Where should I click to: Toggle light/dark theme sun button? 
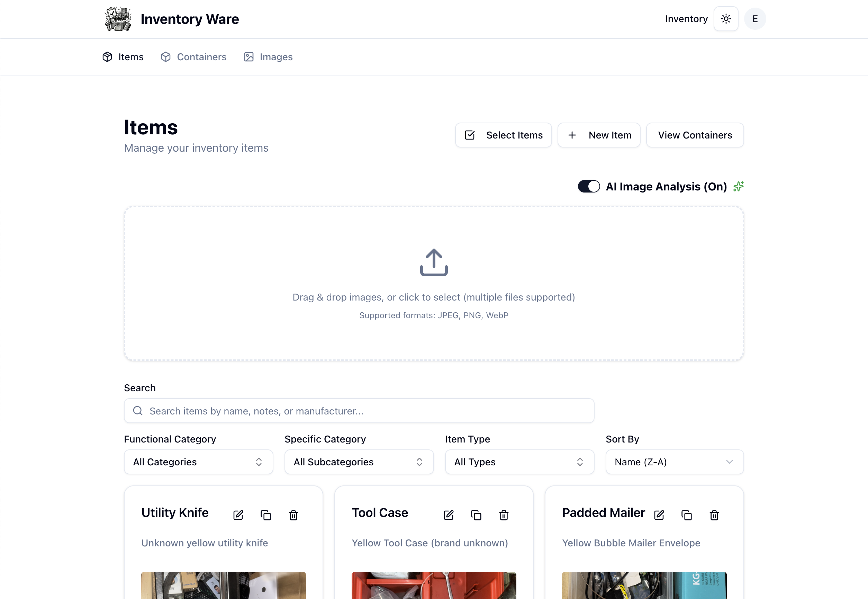tap(726, 19)
